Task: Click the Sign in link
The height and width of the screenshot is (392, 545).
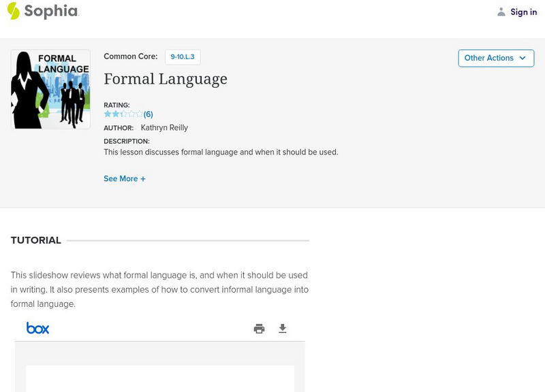Action: tap(523, 12)
